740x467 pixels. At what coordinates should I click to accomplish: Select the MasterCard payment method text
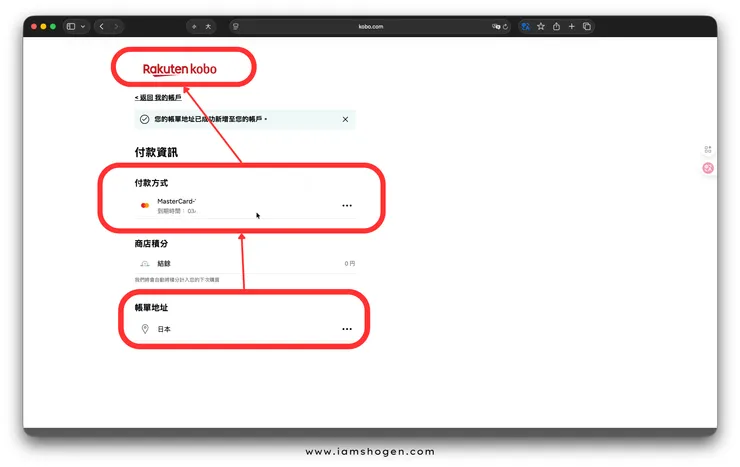tap(177, 201)
